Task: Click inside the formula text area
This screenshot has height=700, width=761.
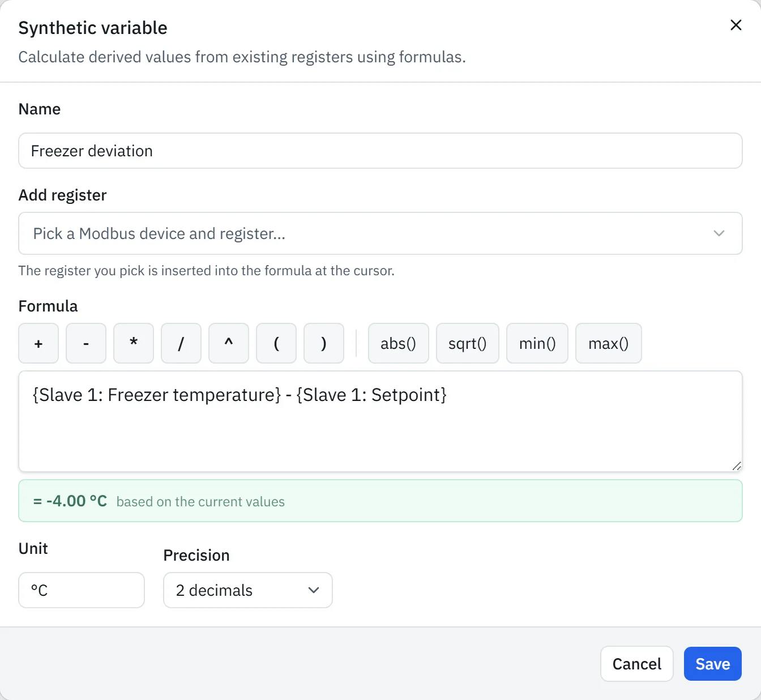Action: click(380, 421)
